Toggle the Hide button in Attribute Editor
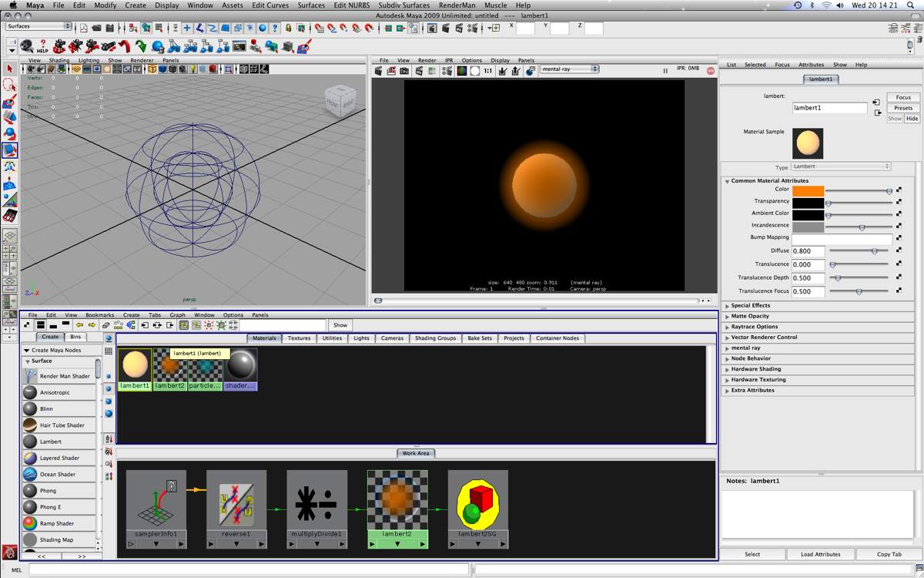Viewport: 924px width, 578px height. [912, 119]
